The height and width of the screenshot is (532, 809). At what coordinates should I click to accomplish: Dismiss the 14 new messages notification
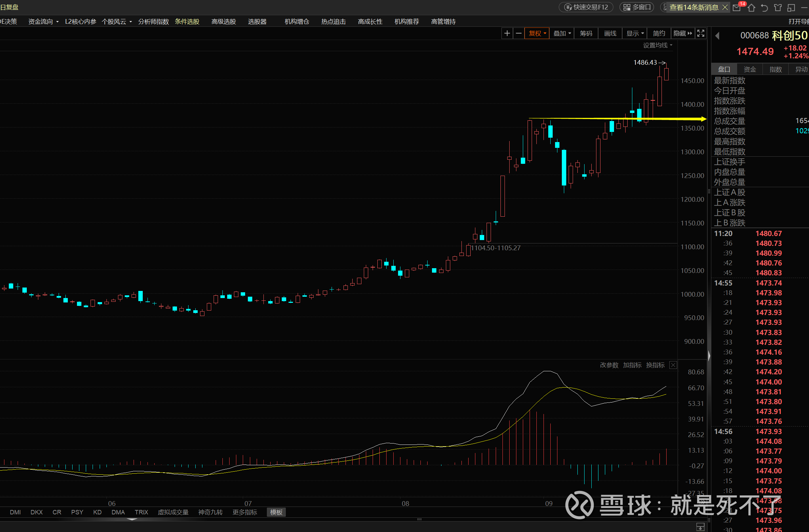pos(725,7)
